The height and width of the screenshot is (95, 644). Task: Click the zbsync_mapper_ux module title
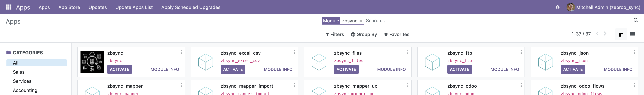click(355, 86)
